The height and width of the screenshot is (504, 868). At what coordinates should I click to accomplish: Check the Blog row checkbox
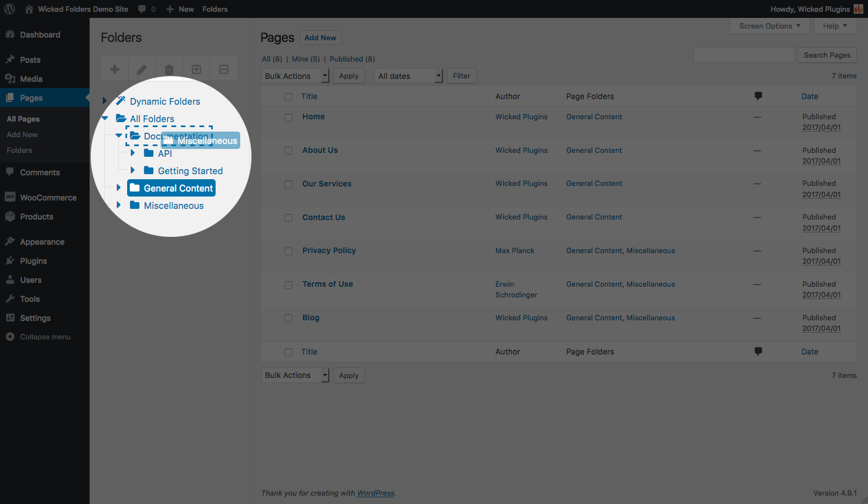click(288, 318)
